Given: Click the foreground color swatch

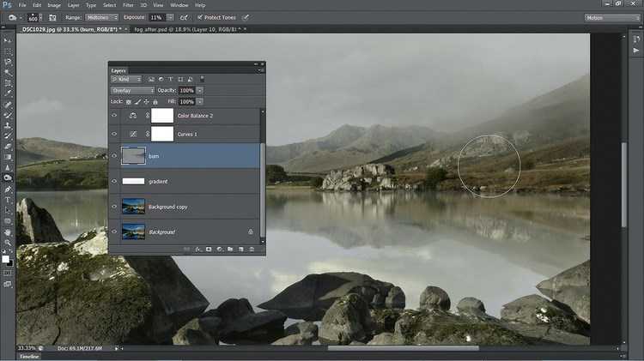Looking at the screenshot, I should click(6, 258).
